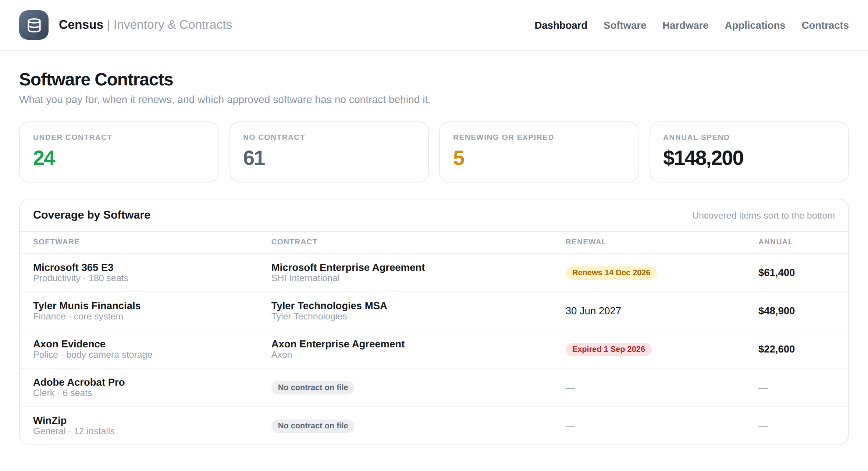Click the Software Contracts page title
The height and width of the screenshot is (471, 868).
96,79
